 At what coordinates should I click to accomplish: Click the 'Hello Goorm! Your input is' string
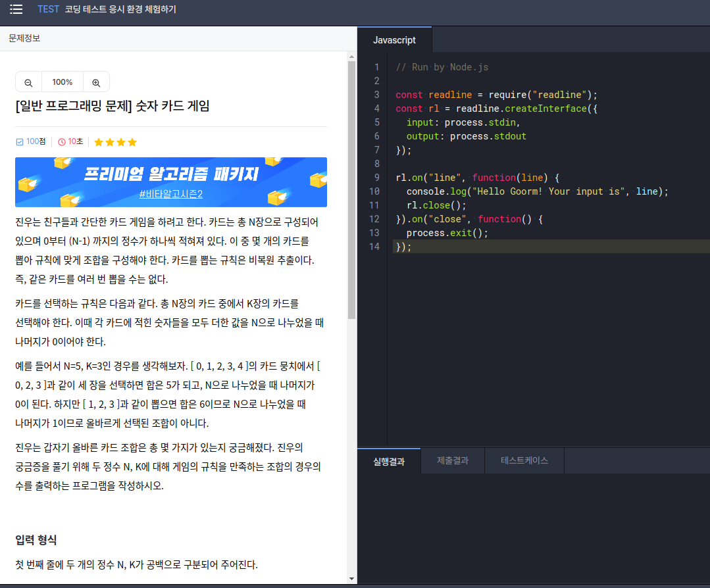pos(548,191)
